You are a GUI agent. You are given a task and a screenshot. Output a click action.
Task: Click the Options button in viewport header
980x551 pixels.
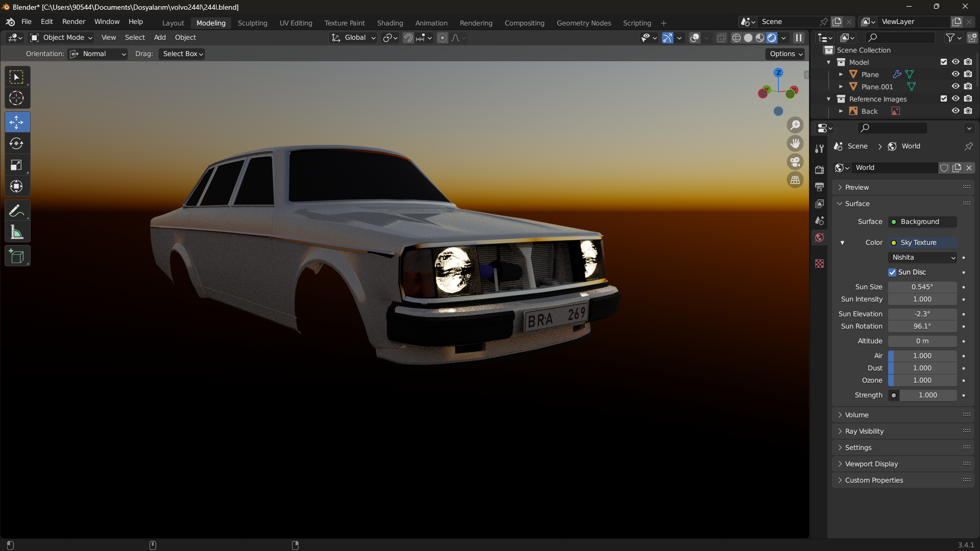click(x=786, y=54)
